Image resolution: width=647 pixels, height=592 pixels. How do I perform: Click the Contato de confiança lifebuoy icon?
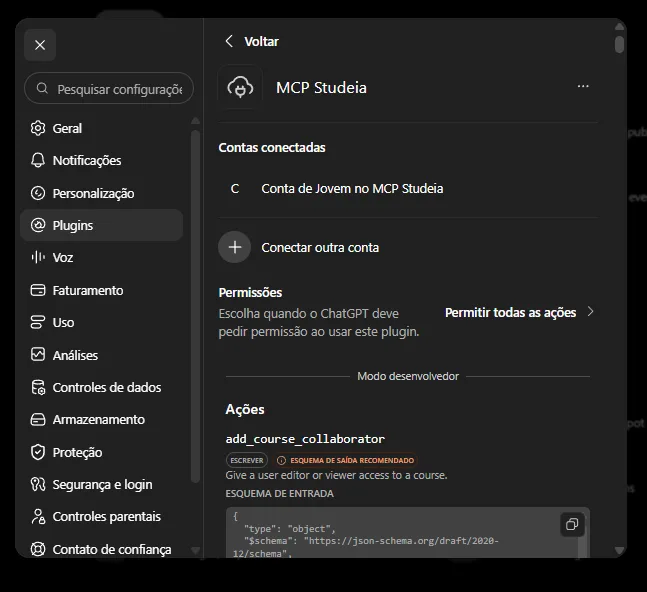38,549
